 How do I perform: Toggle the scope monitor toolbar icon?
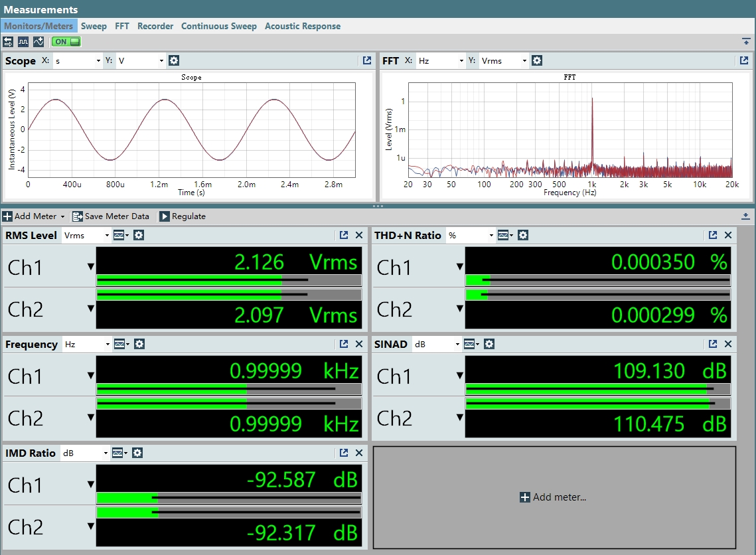[38, 41]
